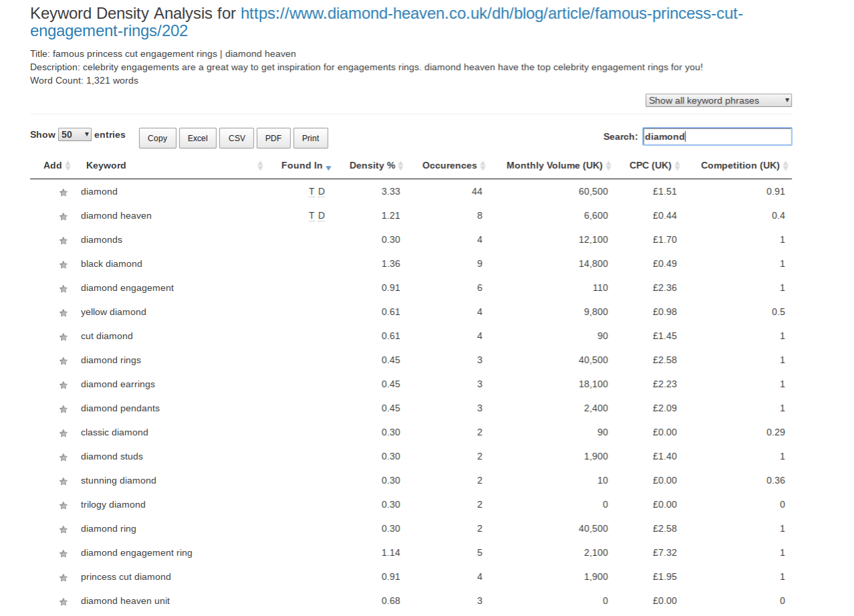This screenshot has width=854, height=616.
Task: Select the 60,500 monthly volume cell
Action: [593, 191]
